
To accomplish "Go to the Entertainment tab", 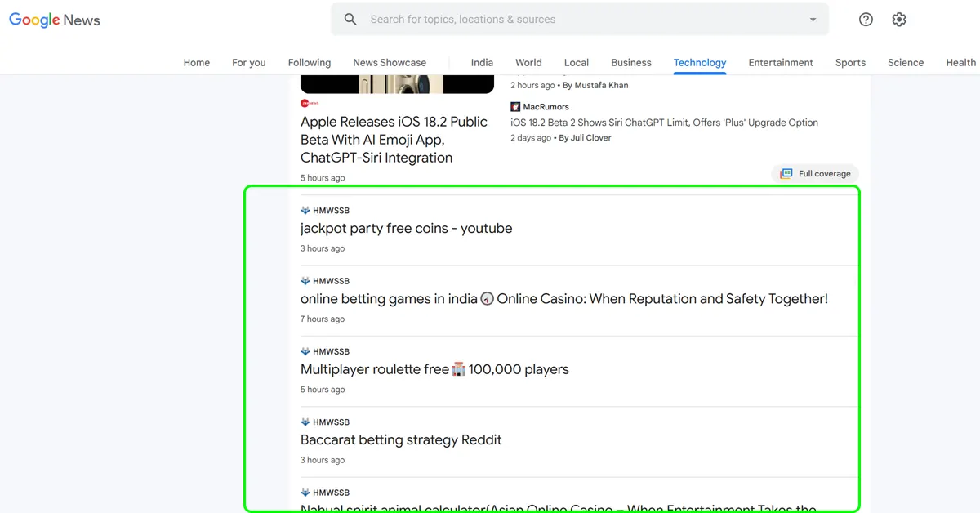I will click(x=781, y=63).
